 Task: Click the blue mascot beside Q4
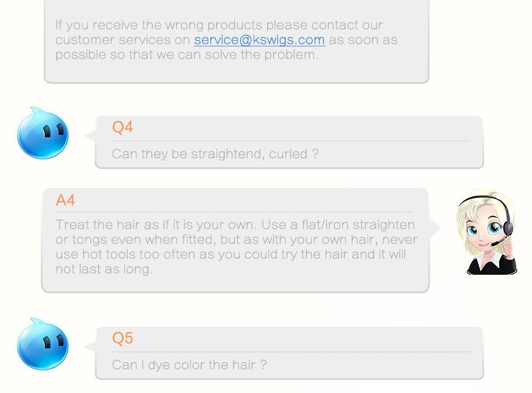click(x=43, y=132)
